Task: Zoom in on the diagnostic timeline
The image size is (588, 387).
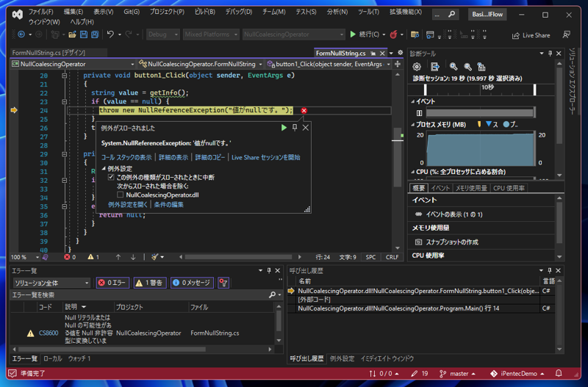Action: (x=453, y=67)
